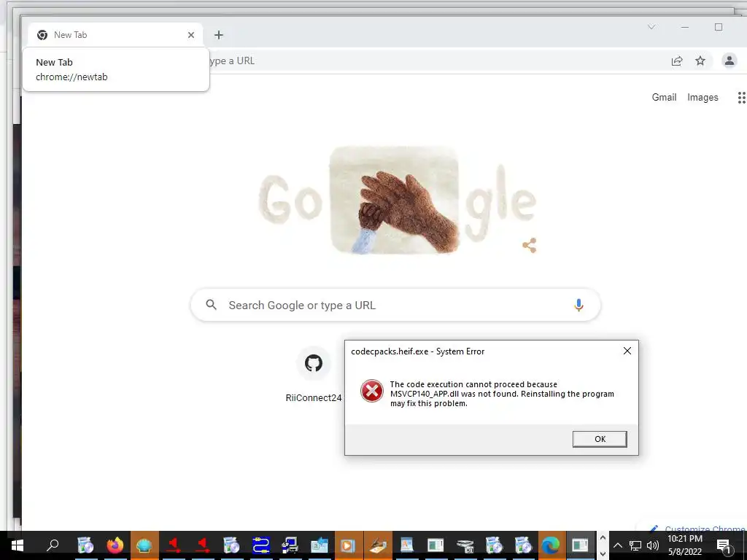The height and width of the screenshot is (560, 747).
Task: Start voice search with microphone icon
Action: pos(578,305)
